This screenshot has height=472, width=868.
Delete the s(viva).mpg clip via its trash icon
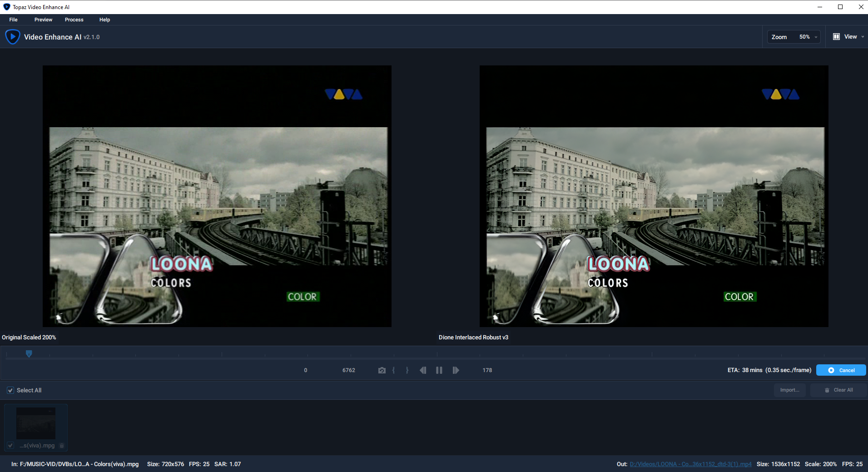click(x=61, y=446)
